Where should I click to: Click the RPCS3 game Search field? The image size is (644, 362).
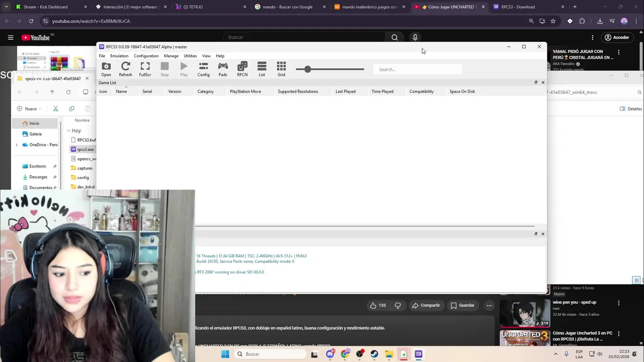[418, 69]
